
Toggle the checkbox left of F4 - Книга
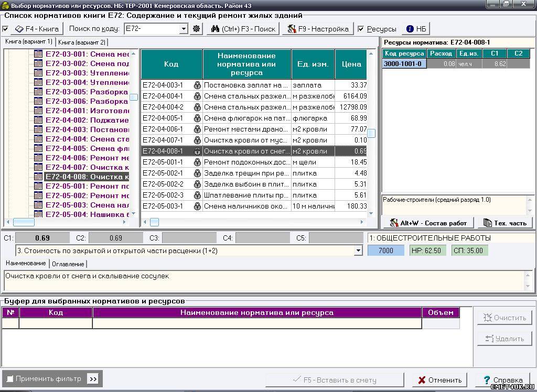point(5,29)
